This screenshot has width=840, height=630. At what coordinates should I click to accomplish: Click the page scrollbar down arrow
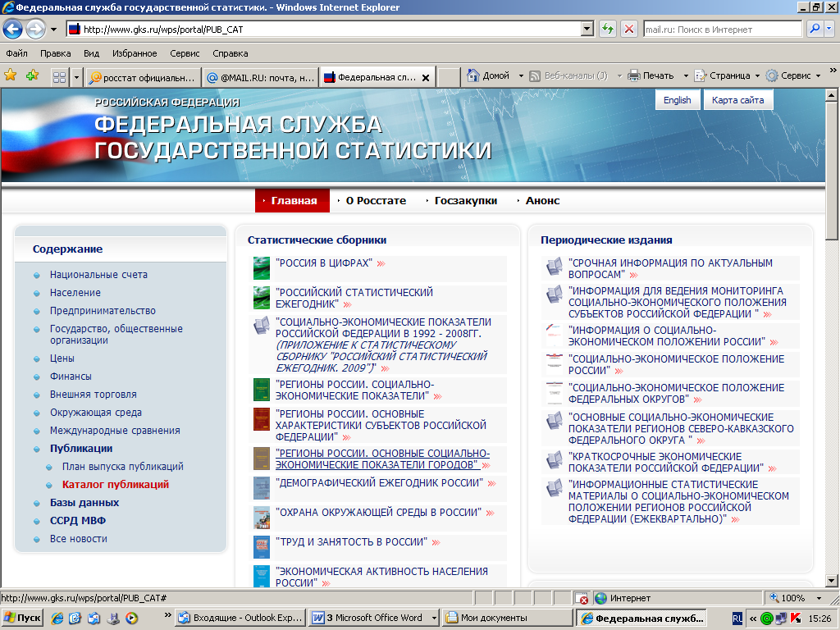point(831,580)
